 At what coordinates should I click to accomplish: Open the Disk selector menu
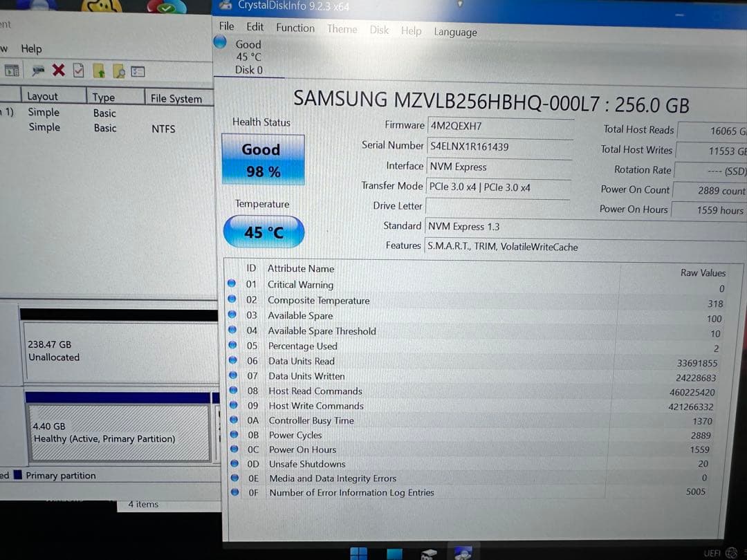click(378, 30)
